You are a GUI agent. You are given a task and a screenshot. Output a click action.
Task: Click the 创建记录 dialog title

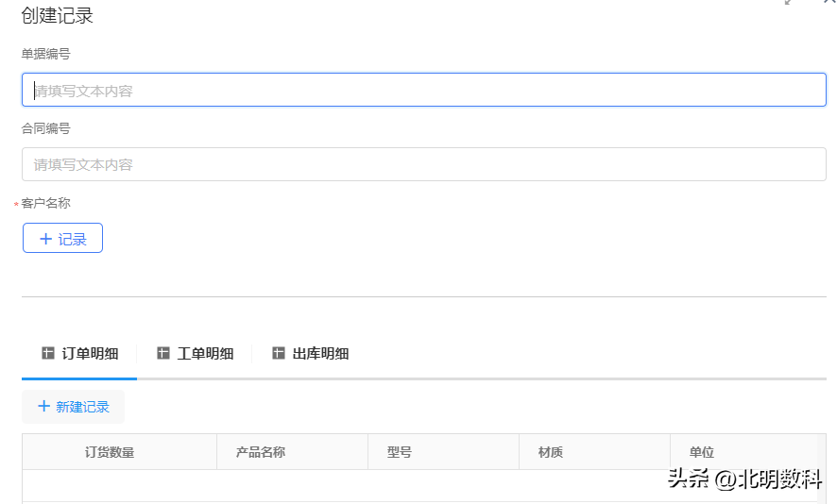(57, 16)
